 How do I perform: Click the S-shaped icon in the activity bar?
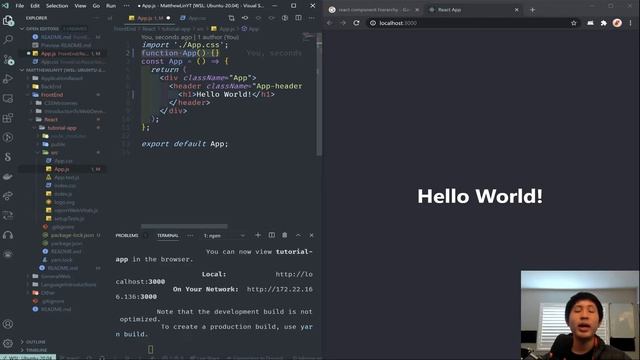tap(8, 157)
